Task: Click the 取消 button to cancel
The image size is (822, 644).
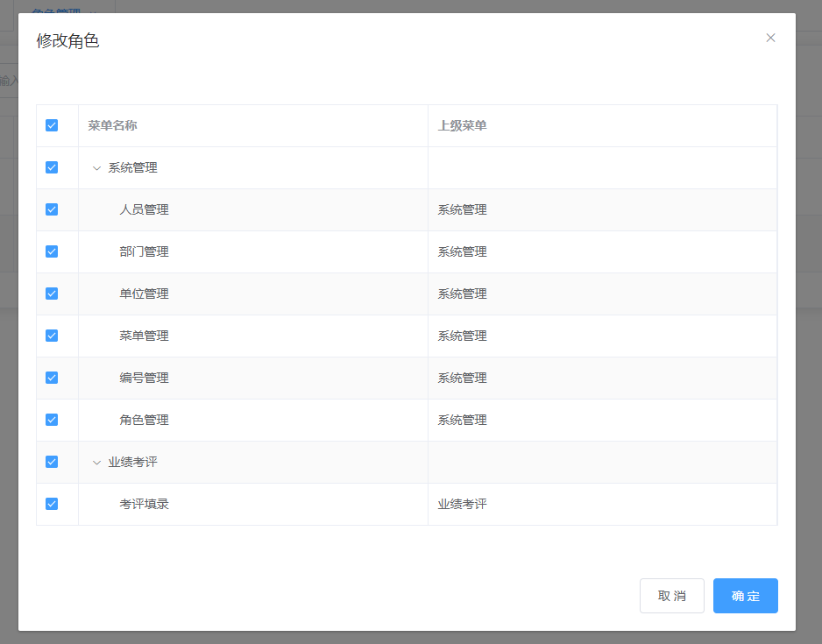Action: coord(671,596)
